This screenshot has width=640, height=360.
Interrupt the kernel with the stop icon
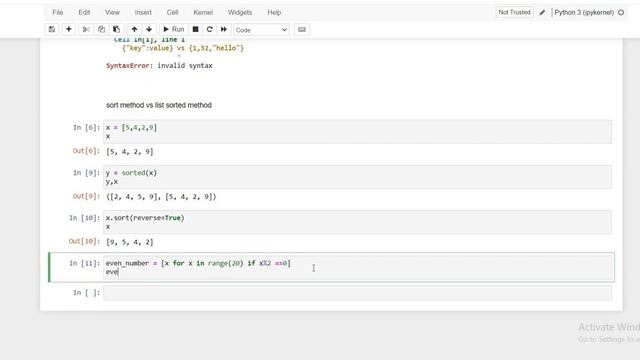(x=196, y=29)
